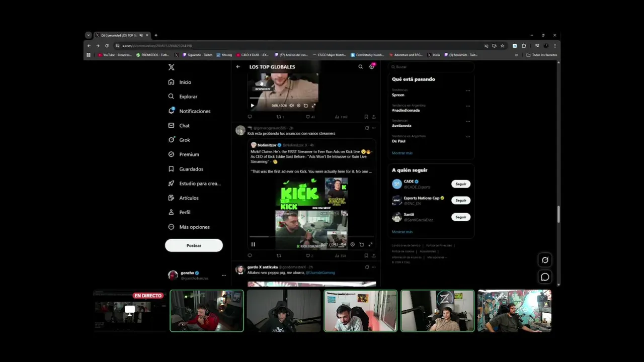The width and height of the screenshot is (644, 362).
Task: Open @DuendeGaming mention link
Action: 320,273
